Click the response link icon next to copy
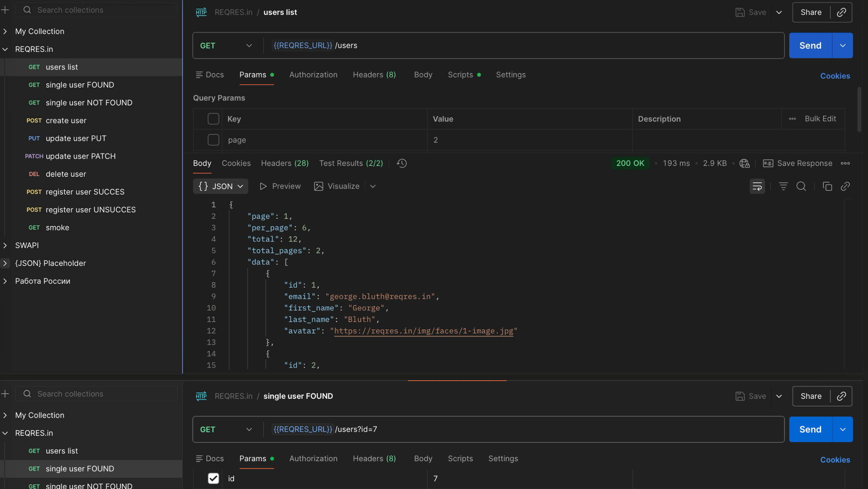The width and height of the screenshot is (868, 489). (x=845, y=186)
